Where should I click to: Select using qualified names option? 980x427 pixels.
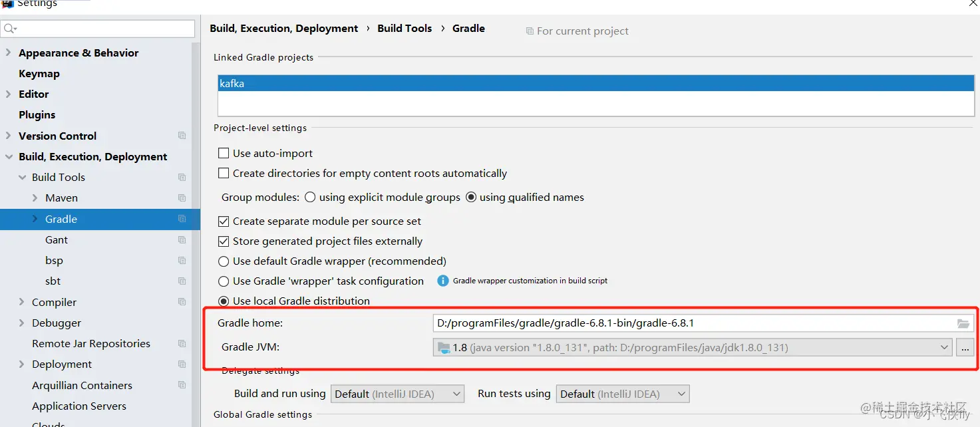point(471,197)
